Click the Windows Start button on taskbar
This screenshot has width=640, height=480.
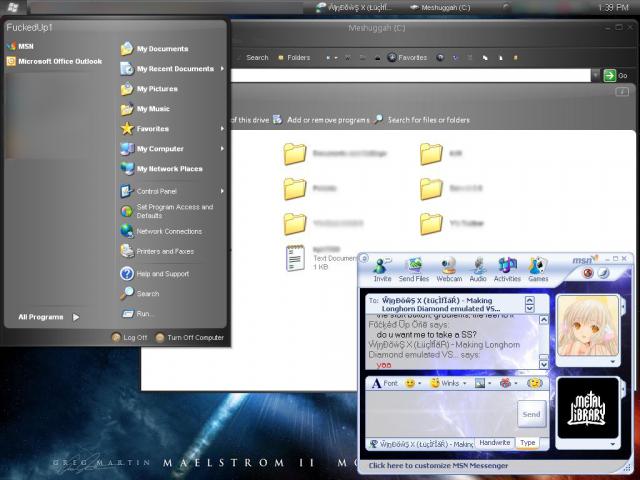click(13, 7)
